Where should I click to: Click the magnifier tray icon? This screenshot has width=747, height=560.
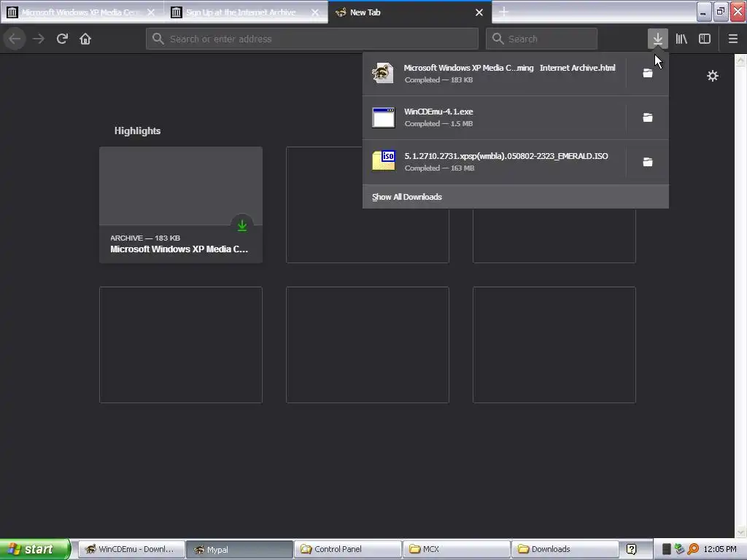pos(693,549)
